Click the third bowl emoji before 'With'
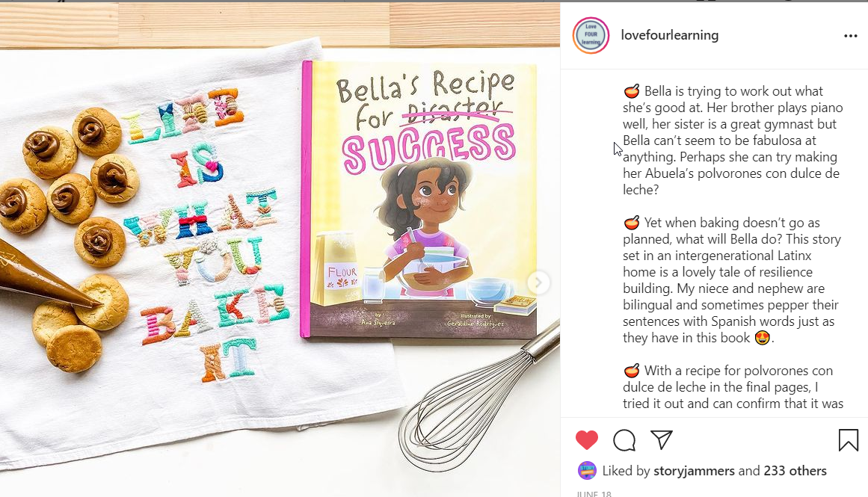Viewport: 868px width, 497px height. click(632, 370)
